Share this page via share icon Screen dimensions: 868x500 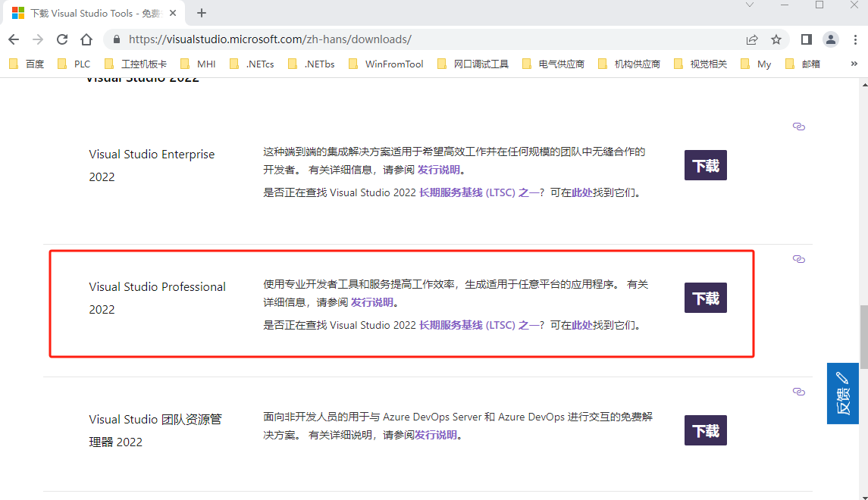(x=752, y=39)
